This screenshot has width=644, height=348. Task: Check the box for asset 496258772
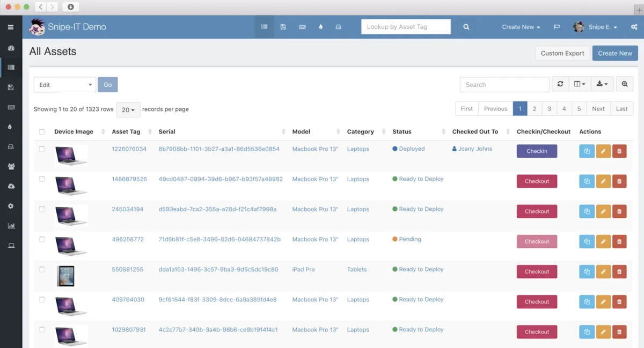coord(42,239)
